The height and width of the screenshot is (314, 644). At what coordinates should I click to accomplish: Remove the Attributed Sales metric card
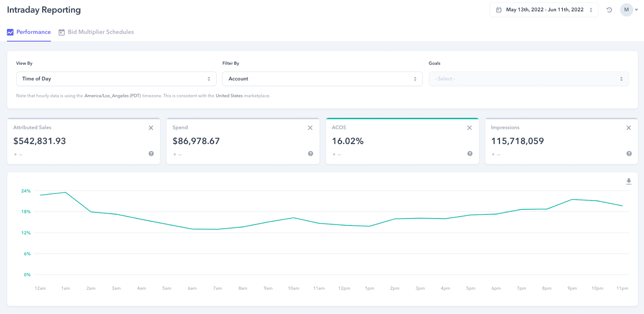coord(151,128)
